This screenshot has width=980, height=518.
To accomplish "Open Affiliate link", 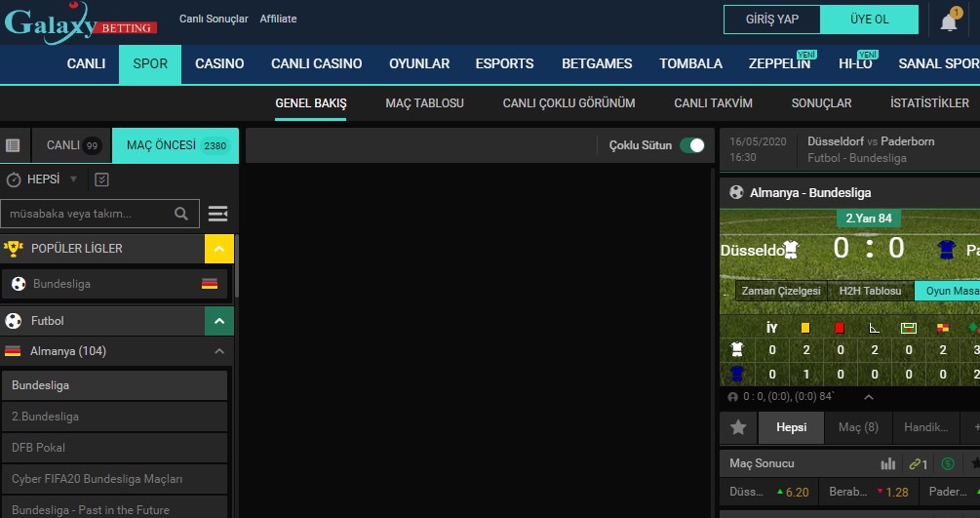I will (x=278, y=19).
